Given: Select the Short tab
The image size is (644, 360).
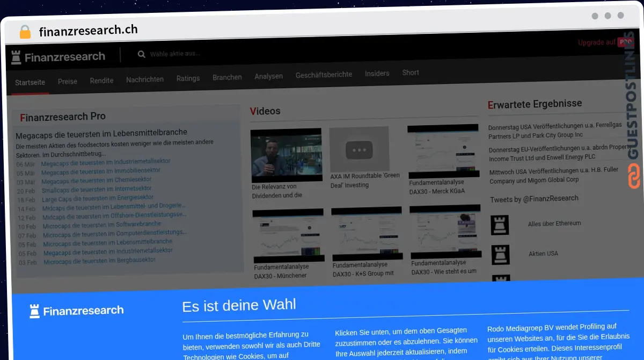Looking at the screenshot, I should [411, 73].
